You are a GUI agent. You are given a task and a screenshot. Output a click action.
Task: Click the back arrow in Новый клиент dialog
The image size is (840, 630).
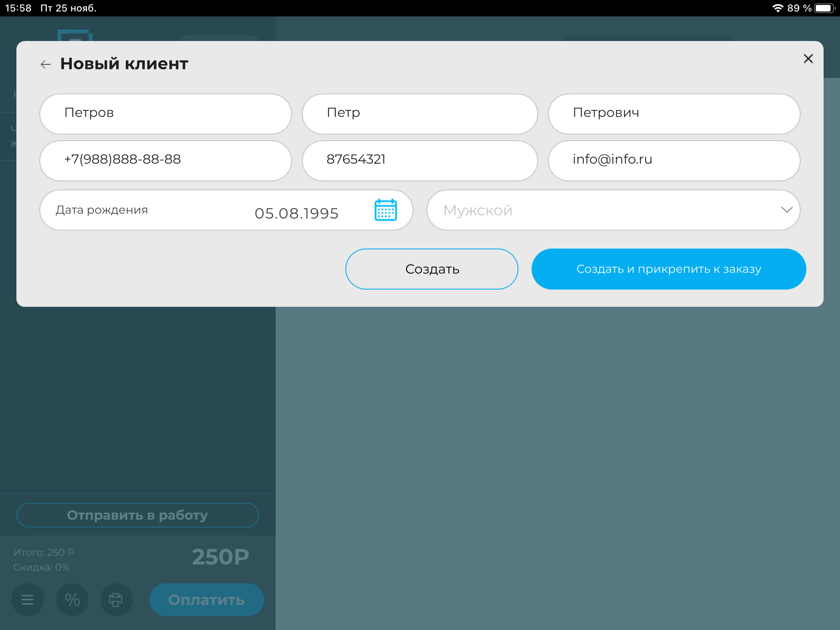coord(45,64)
